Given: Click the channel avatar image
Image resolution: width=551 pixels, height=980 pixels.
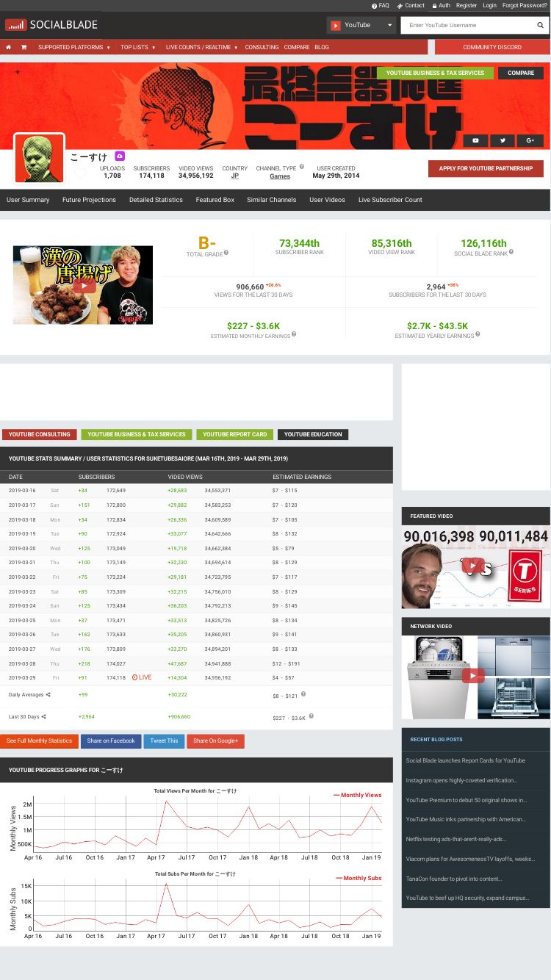Looking at the screenshot, I should coord(39,158).
